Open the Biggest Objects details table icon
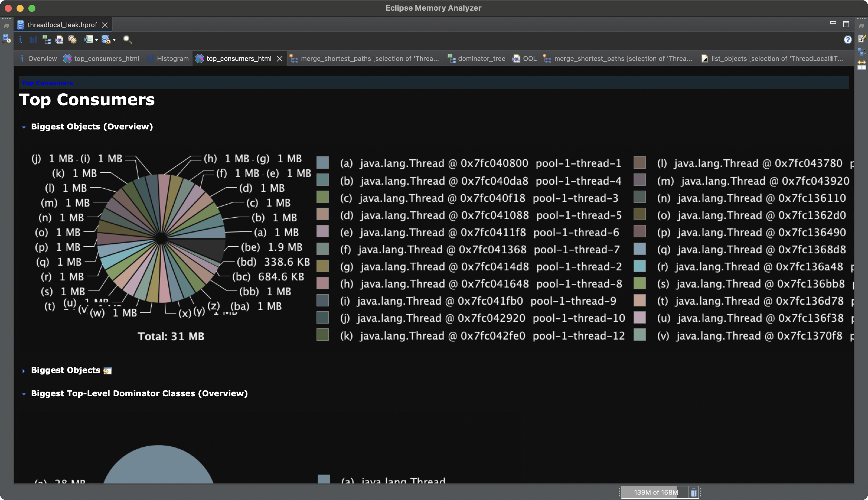This screenshot has height=500, width=868. [x=108, y=371]
